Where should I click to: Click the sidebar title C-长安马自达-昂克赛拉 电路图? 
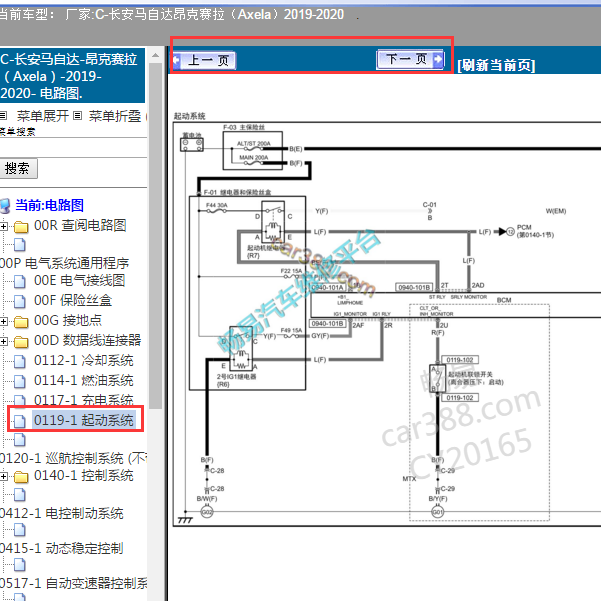72,76
